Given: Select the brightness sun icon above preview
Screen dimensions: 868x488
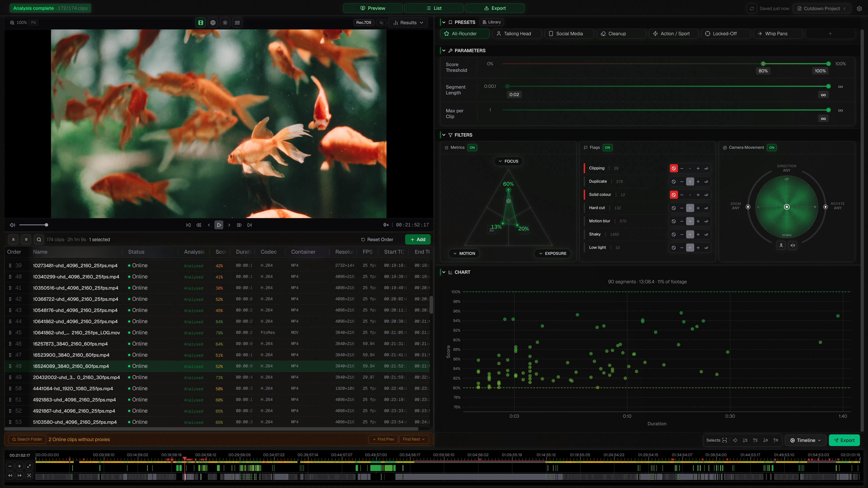Looking at the screenshot, I should point(225,23).
